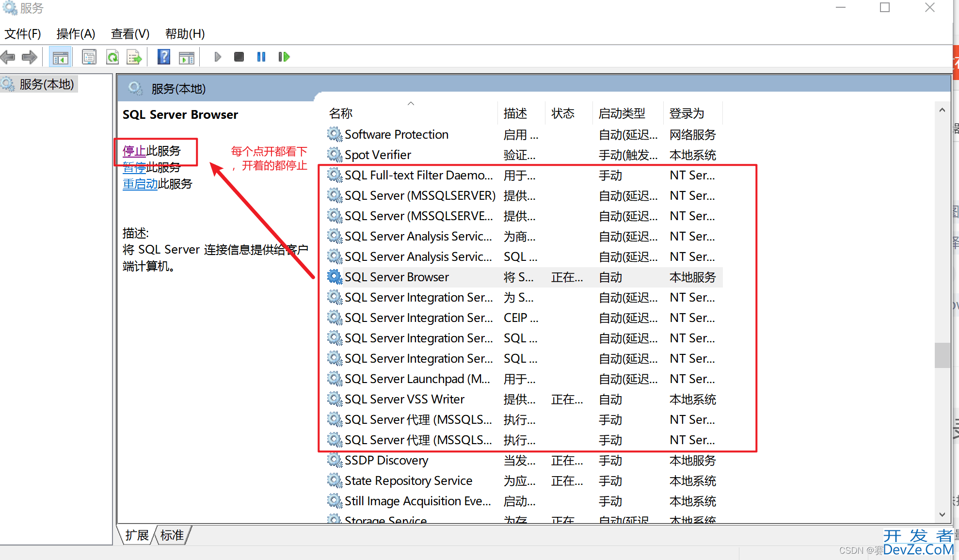
Task: Toggle the console tree show/hide icon
Action: click(x=60, y=57)
